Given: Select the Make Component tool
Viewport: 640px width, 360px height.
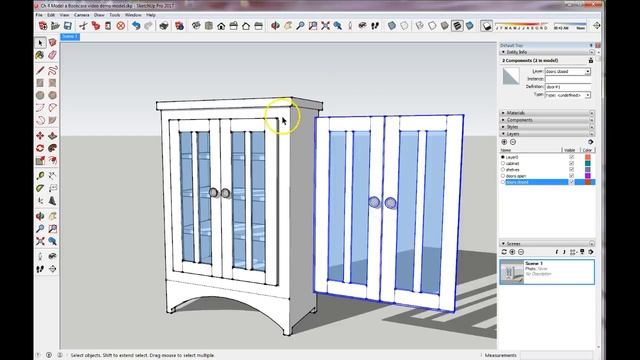Looking at the screenshot, I should coord(52,42).
